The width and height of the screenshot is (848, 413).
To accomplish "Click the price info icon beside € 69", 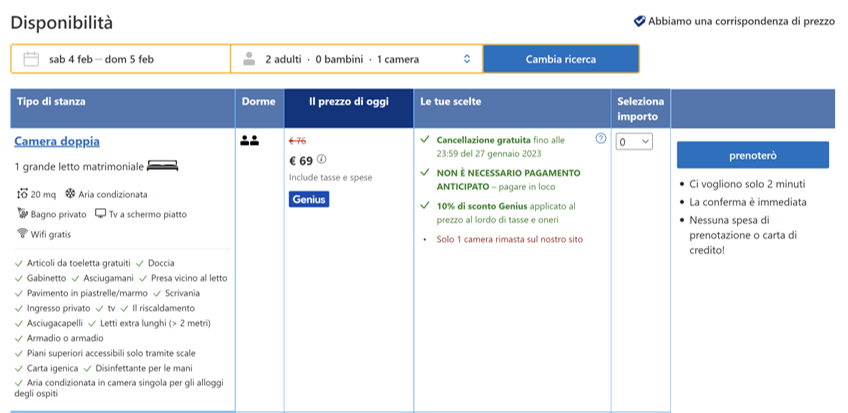I will click(x=322, y=159).
